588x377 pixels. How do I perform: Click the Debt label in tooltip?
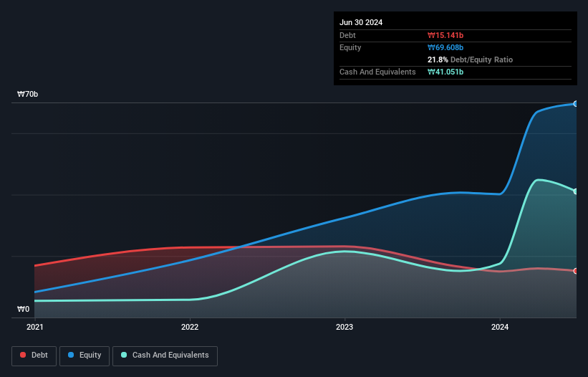(x=347, y=35)
